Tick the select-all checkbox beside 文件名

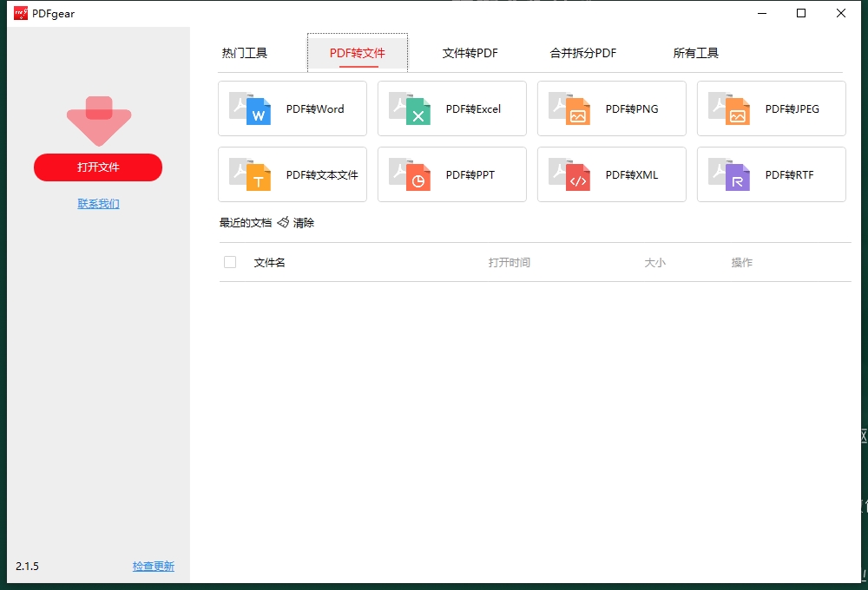230,262
